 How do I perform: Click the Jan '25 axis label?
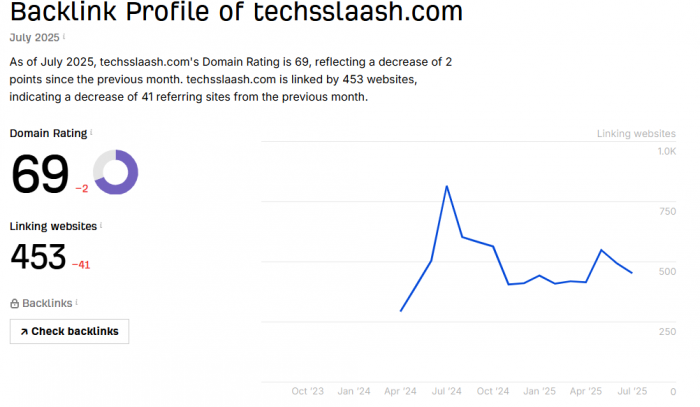click(x=539, y=391)
